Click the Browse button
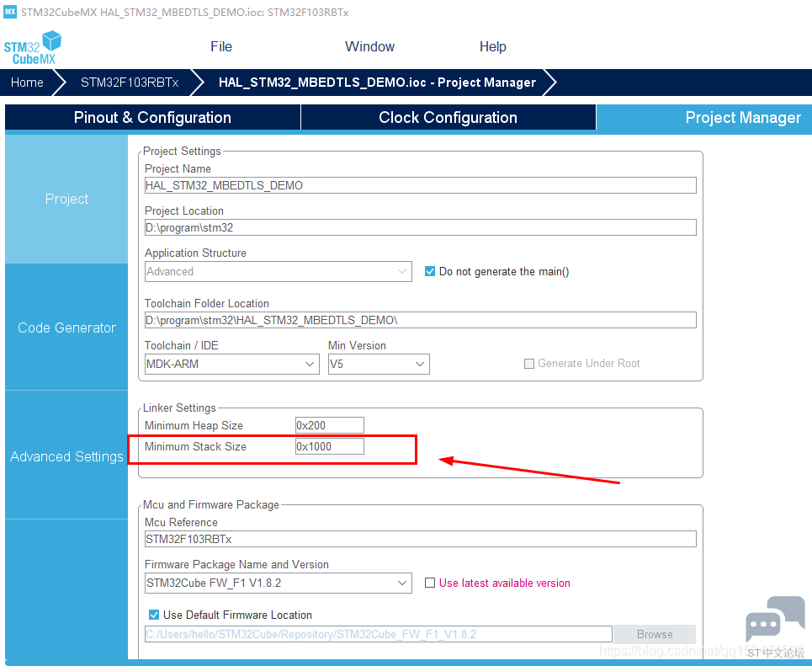The height and width of the screenshot is (666, 812). pyautogui.click(x=655, y=634)
